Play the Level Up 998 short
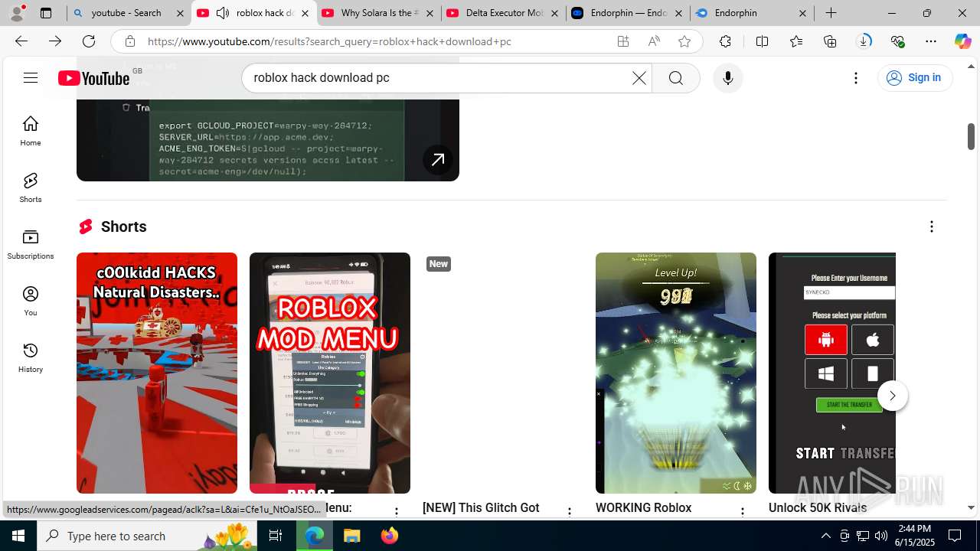980x551 pixels. click(x=676, y=373)
